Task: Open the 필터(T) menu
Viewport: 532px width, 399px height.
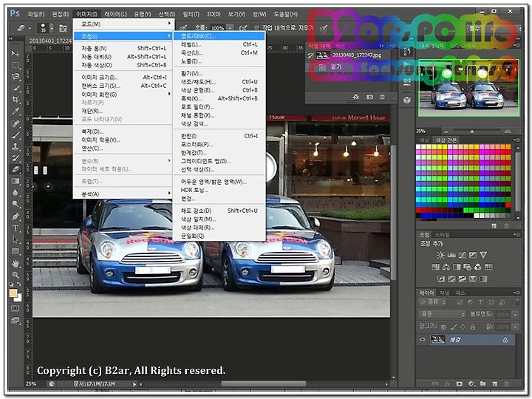Action: 191,14
